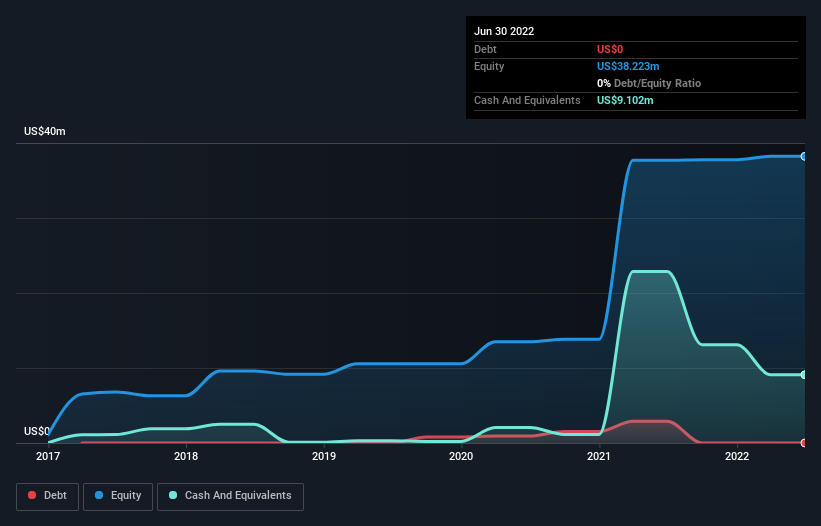Click the tooltip Equity row label
The width and height of the screenshot is (821, 526).
[489, 66]
